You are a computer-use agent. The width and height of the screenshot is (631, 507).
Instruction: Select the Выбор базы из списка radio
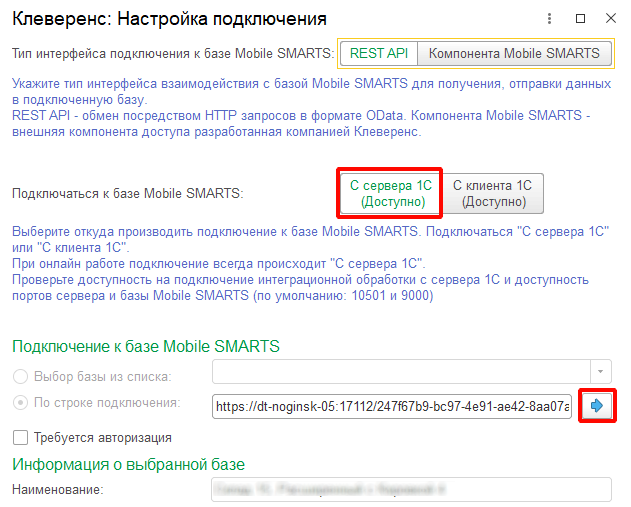[x=21, y=377]
